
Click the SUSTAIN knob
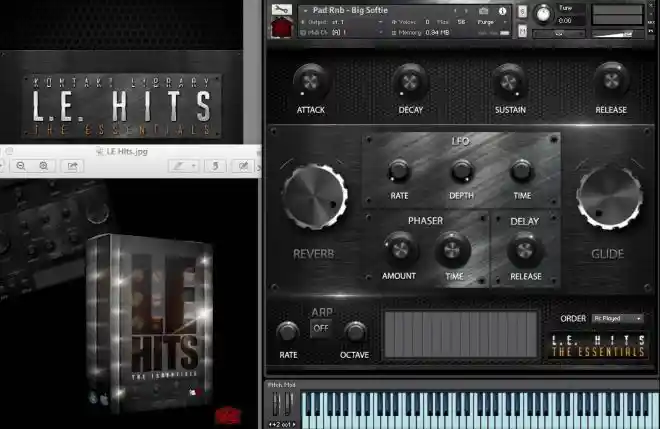click(x=509, y=81)
